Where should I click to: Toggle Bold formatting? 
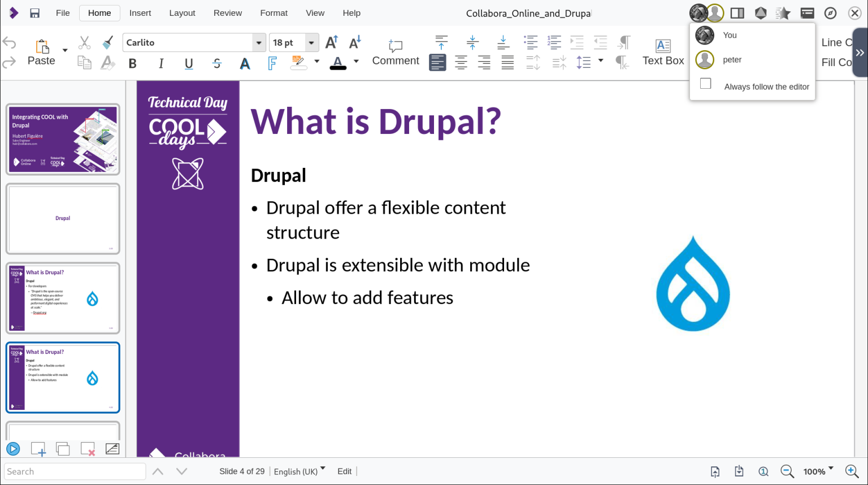133,63
